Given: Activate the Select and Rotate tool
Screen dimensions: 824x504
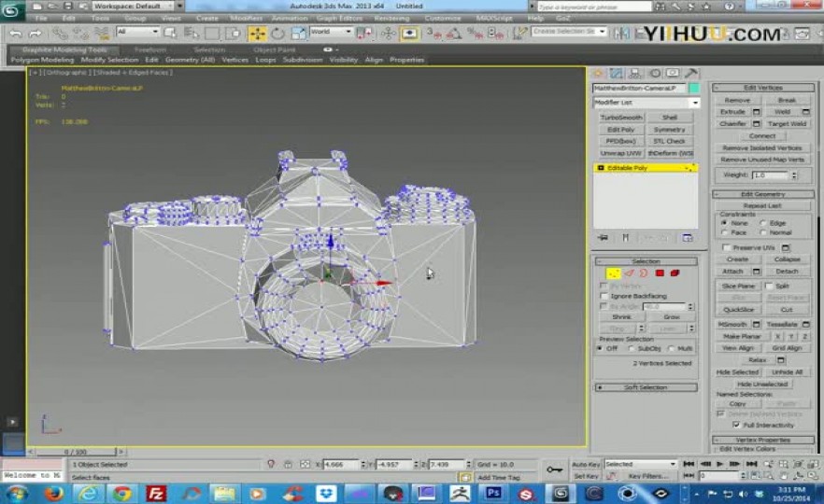Looking at the screenshot, I should 277,34.
